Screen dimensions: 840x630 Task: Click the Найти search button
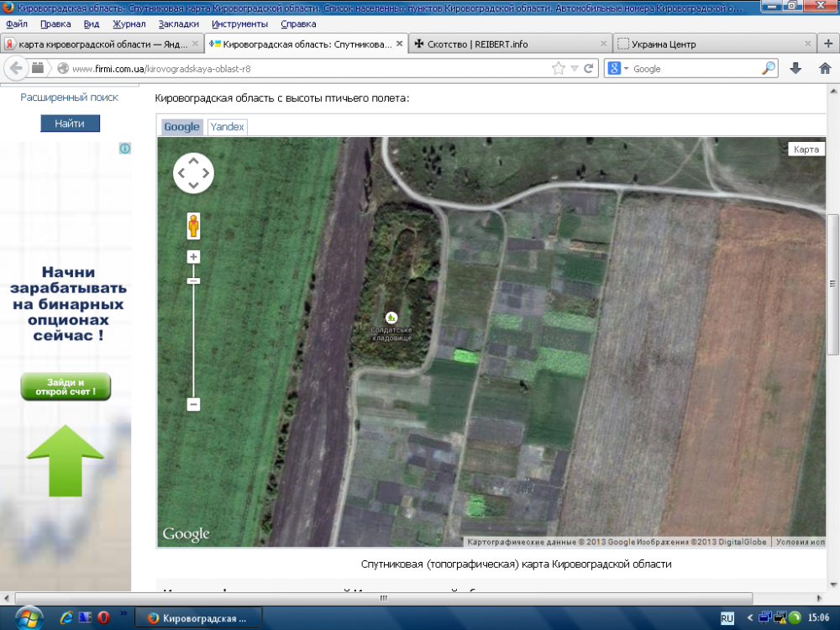pos(71,123)
